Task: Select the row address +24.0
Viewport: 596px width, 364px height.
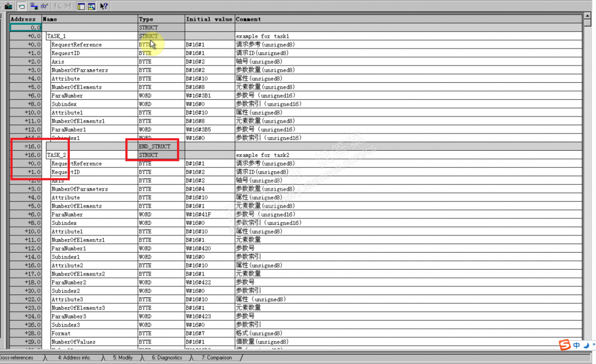Action: (x=26, y=317)
